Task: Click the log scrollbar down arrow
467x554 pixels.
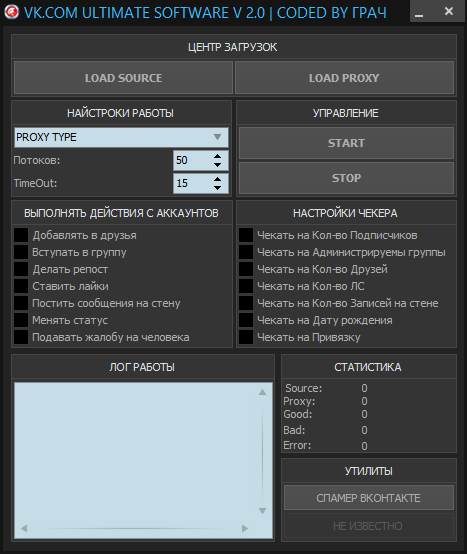Action: point(262,511)
